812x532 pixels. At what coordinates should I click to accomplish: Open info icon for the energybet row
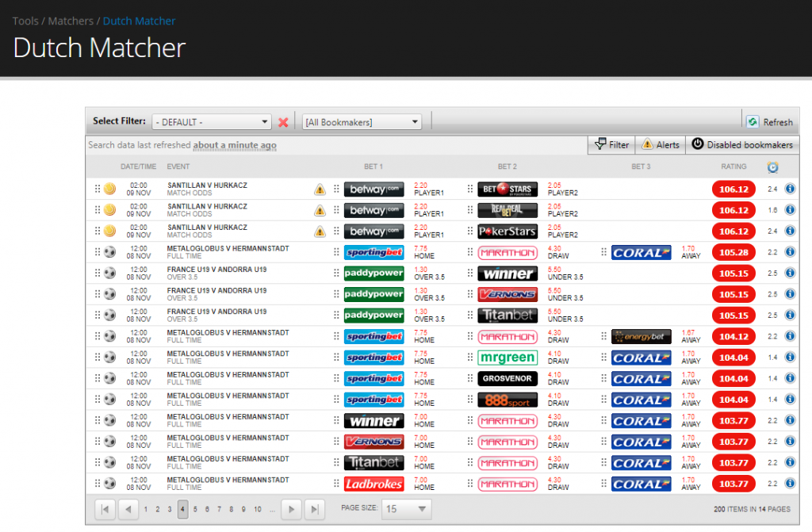[790, 335]
